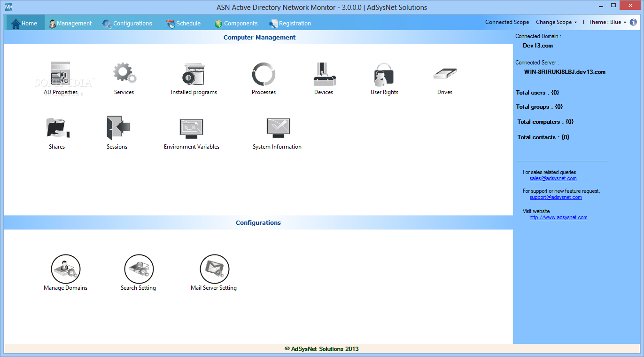Click the Environment Variables text label
The image size is (644, 357).
(x=192, y=147)
